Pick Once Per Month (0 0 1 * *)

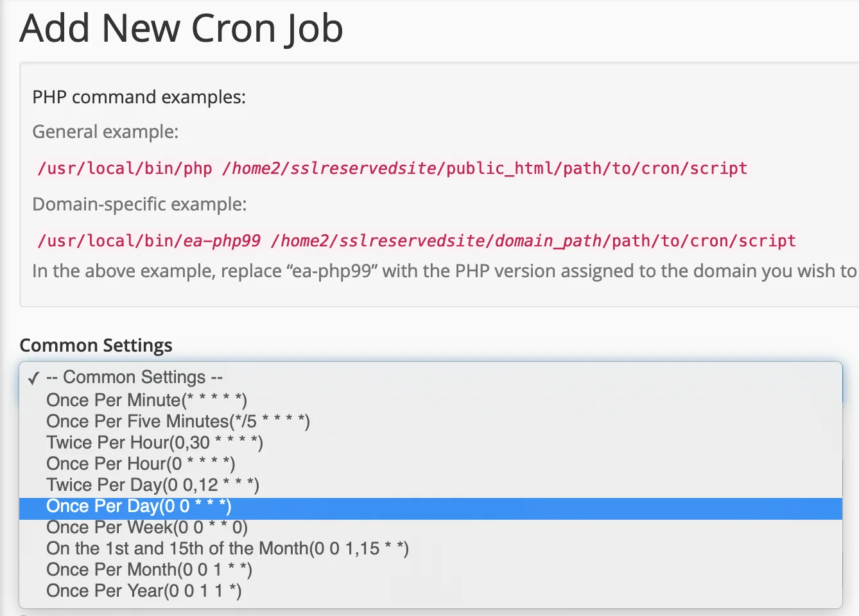pos(149,570)
